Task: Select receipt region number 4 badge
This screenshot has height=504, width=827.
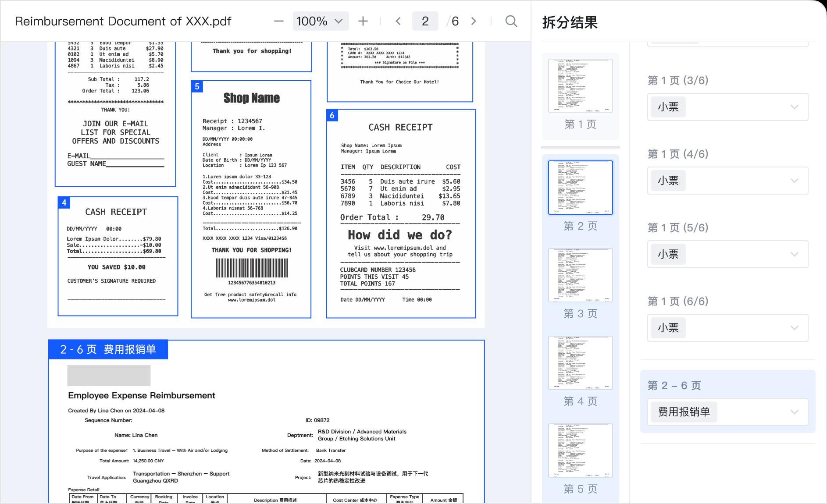Action: [x=64, y=202]
